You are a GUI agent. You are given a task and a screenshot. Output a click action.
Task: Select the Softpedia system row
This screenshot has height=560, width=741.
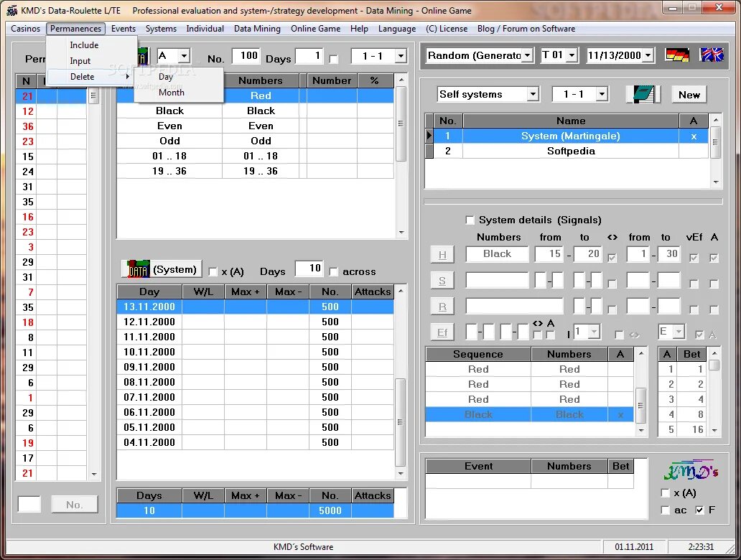[571, 151]
